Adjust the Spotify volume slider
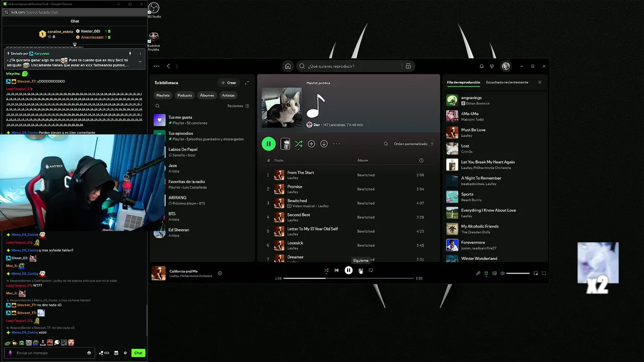 (518, 274)
